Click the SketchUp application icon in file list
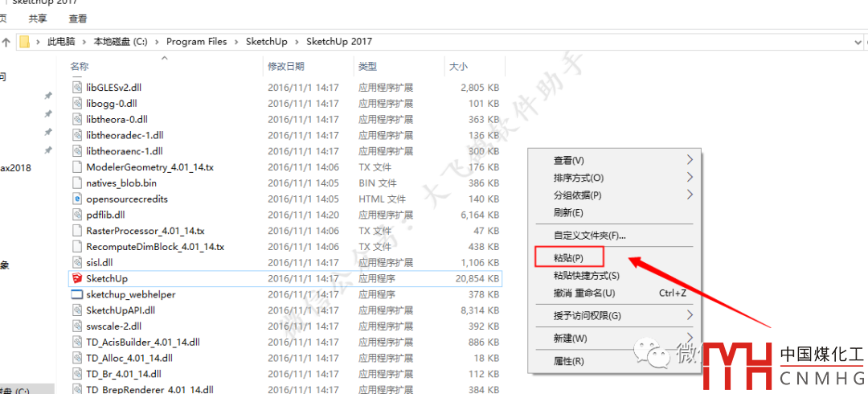868x394 pixels. 77,278
